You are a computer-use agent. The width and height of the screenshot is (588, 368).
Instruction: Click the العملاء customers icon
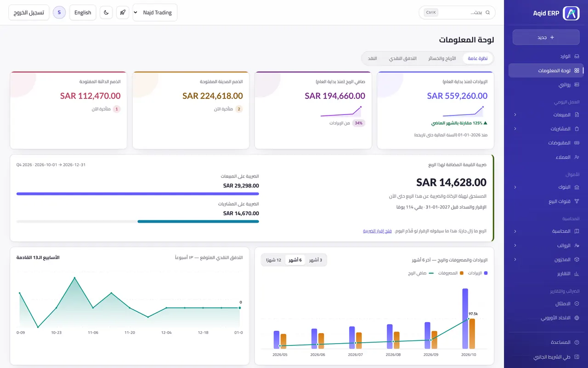pos(577,157)
